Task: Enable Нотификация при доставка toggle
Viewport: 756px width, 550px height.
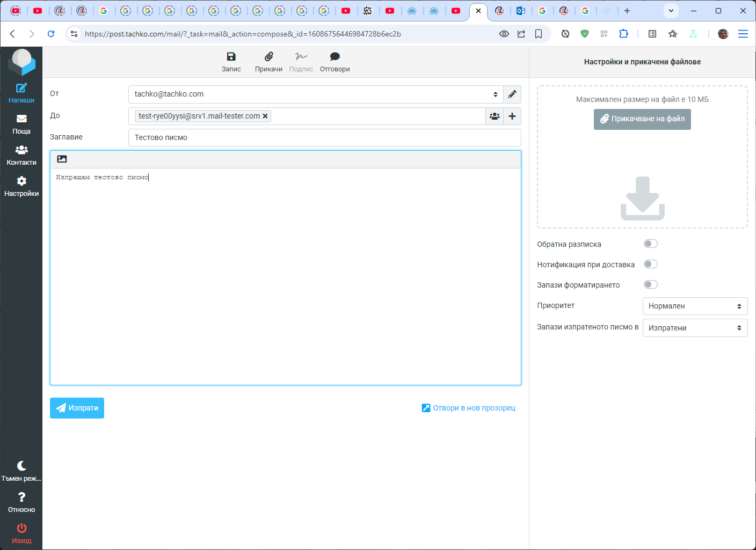Action: point(650,265)
